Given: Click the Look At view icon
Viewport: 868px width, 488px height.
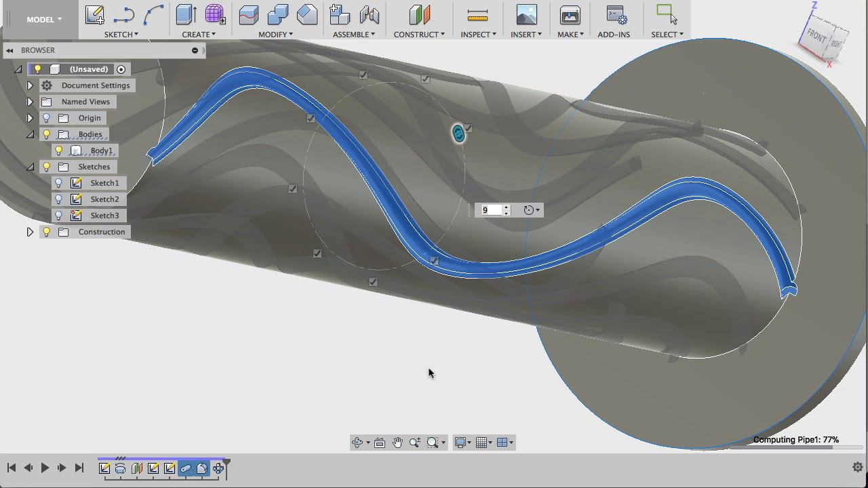Looking at the screenshot, I should (x=380, y=443).
